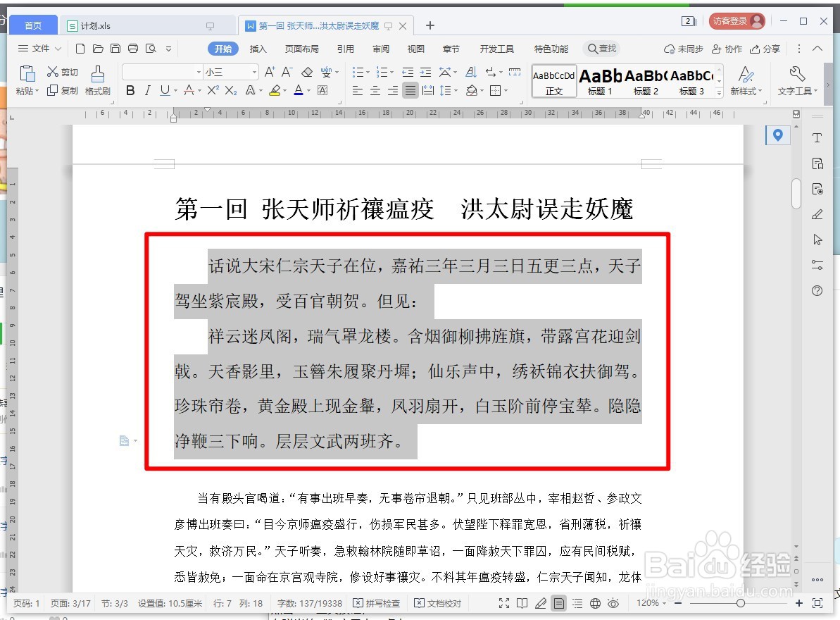Enter full screen mode from status bar
This screenshot has width=840, height=620.
coord(503,603)
